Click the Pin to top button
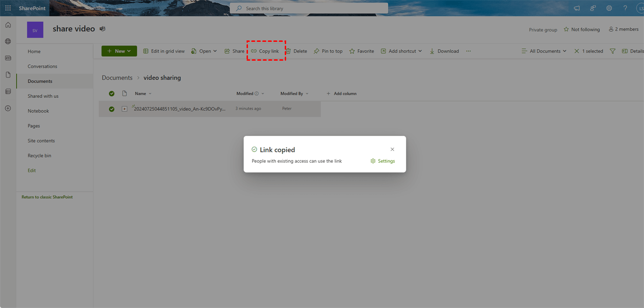 coord(328,51)
